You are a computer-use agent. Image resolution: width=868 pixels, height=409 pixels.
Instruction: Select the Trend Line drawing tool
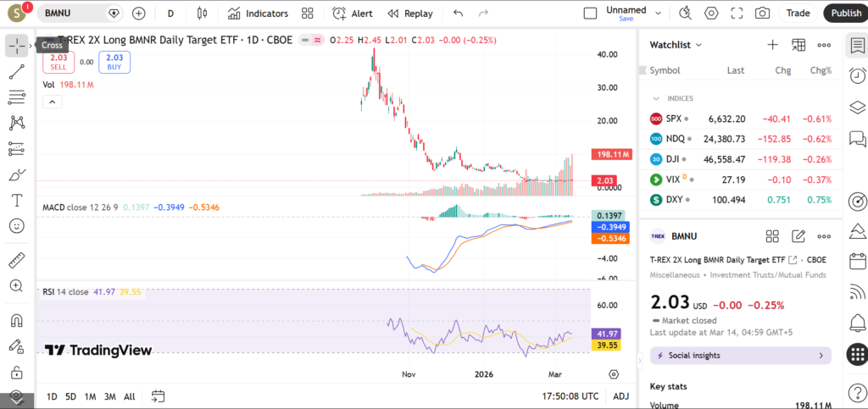point(17,72)
